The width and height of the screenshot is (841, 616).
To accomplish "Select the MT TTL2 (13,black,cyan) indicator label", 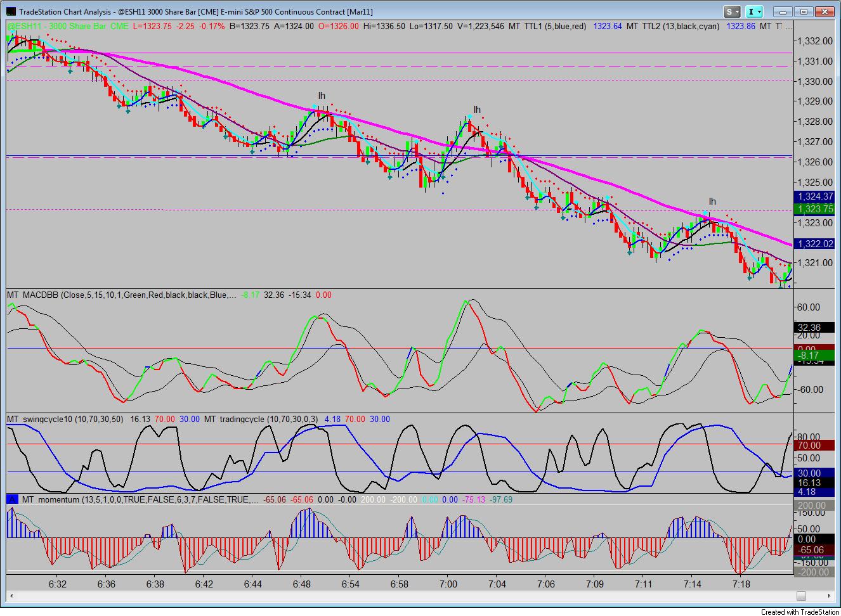I will [x=673, y=26].
